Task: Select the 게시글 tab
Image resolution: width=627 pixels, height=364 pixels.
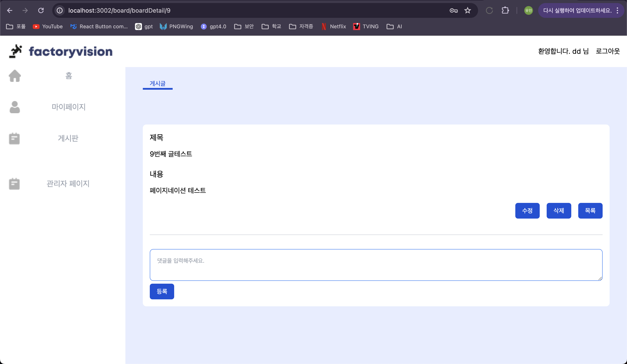Action: pos(157,84)
